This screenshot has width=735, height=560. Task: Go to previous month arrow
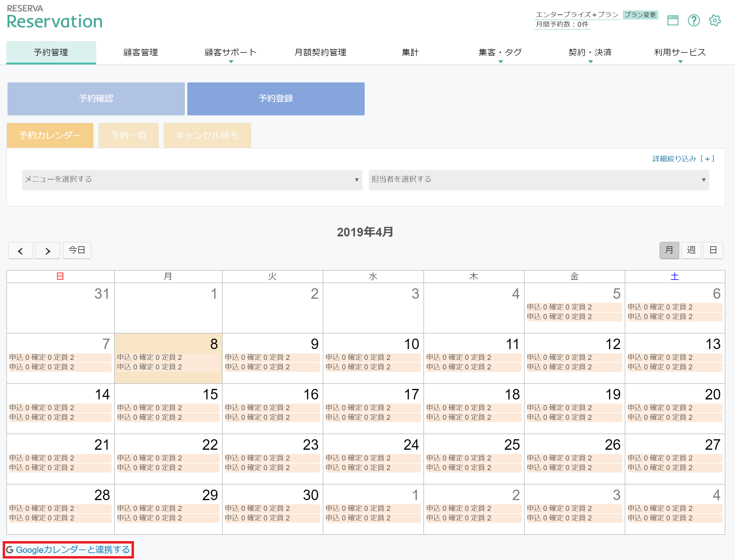[x=21, y=251]
